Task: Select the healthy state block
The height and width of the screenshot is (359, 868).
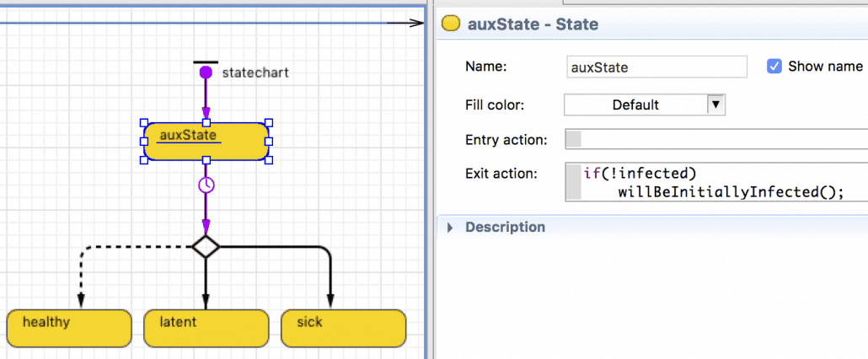Action: tap(69, 328)
